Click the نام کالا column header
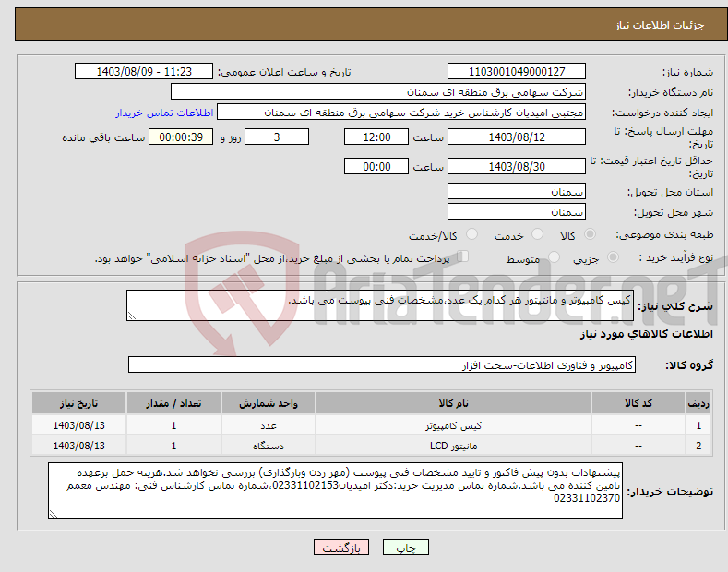The width and height of the screenshot is (728, 572). [453, 403]
